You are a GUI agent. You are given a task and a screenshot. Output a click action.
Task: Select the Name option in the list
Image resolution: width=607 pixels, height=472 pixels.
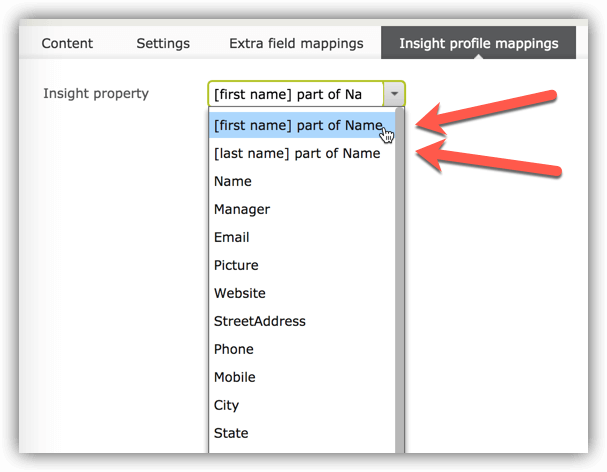233,181
